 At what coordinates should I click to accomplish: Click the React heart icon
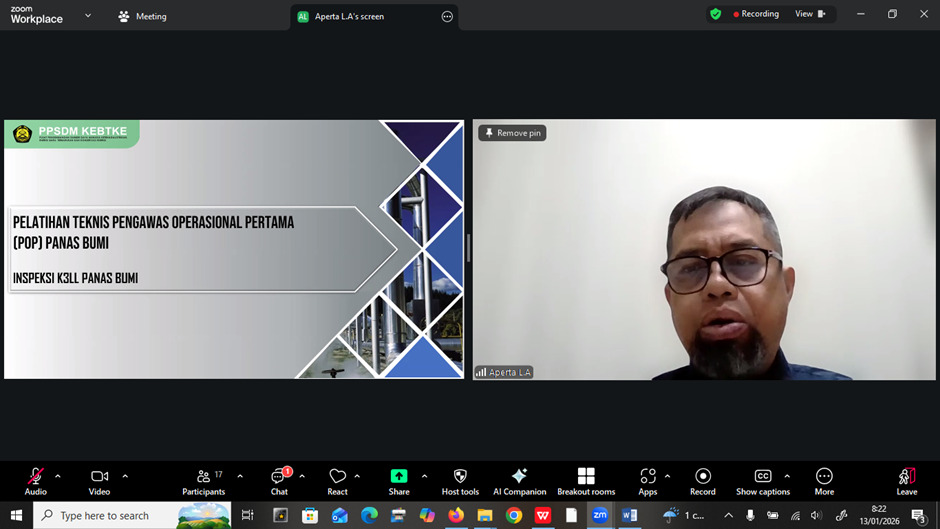tap(337, 480)
